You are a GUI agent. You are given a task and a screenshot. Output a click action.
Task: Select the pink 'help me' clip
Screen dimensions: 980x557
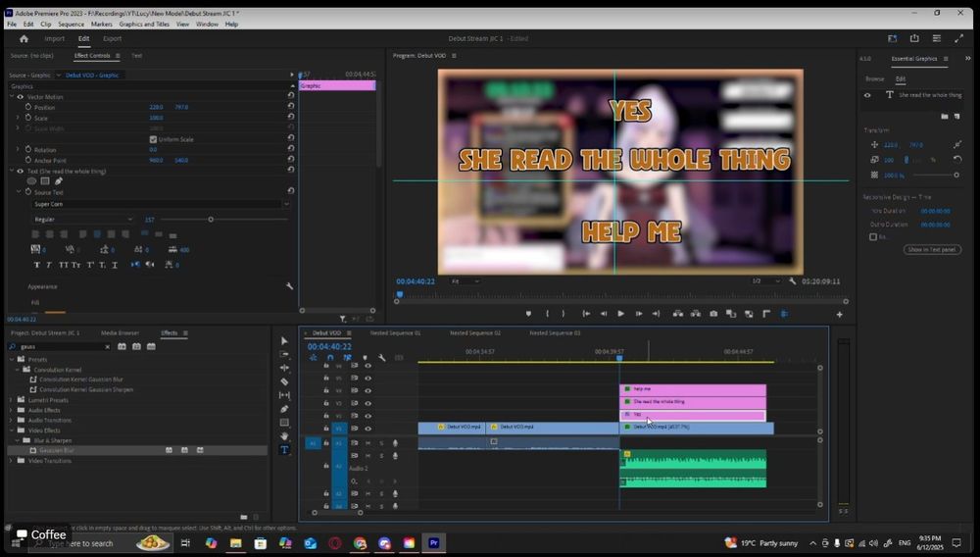pos(693,389)
